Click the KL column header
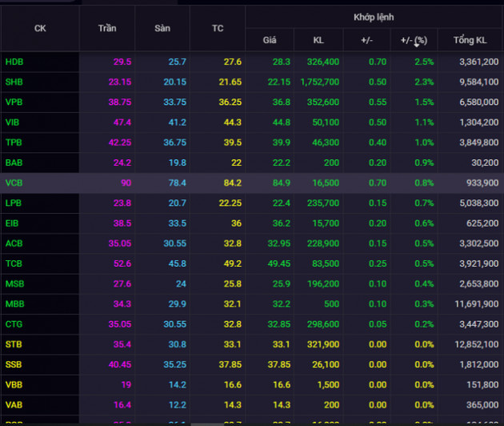This screenshot has height=426, width=504. point(318,40)
